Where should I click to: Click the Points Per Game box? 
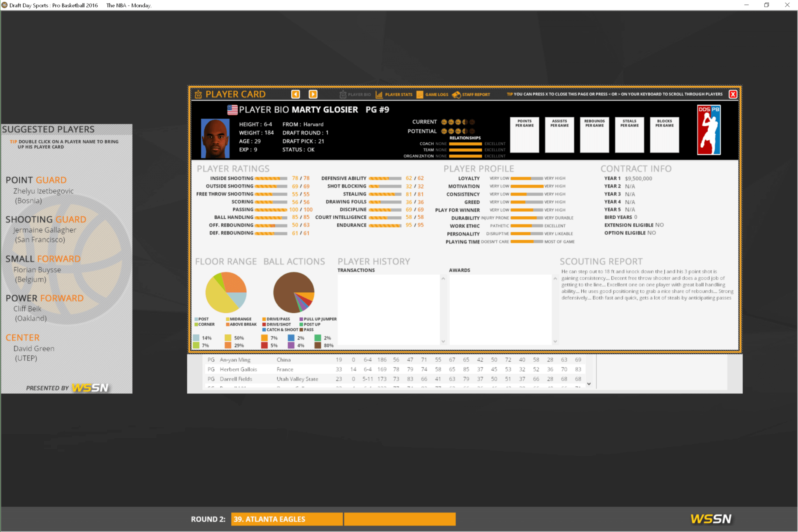click(524, 134)
